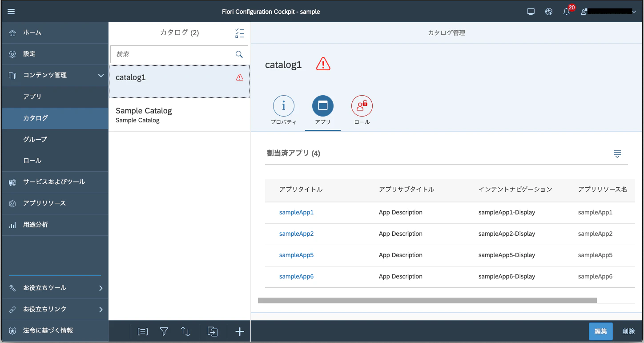
Task: Select catalog1 in the catalog list
Action: coord(179,82)
